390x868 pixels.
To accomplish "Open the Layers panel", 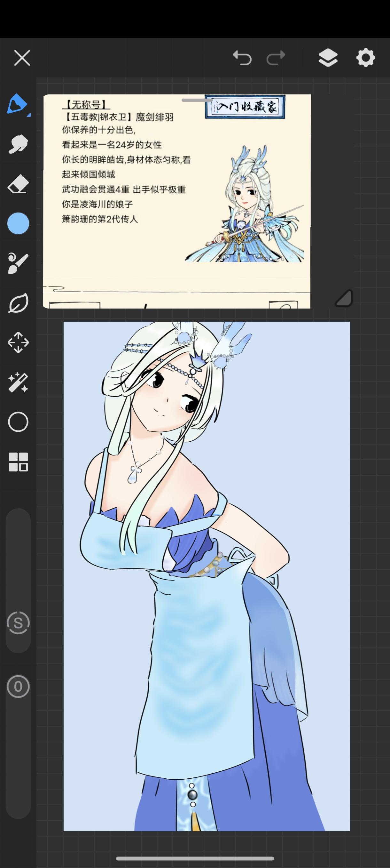I will point(328,58).
